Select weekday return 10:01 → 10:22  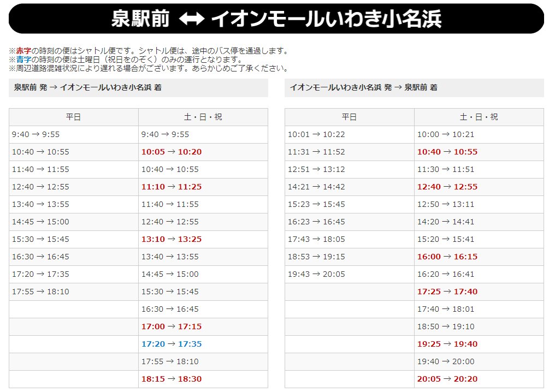pos(316,134)
